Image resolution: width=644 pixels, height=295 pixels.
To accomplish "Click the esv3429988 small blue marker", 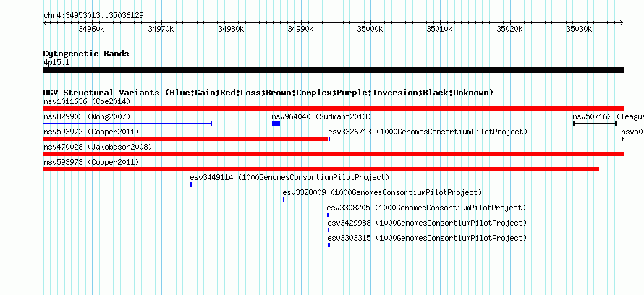I will tap(329, 230).
